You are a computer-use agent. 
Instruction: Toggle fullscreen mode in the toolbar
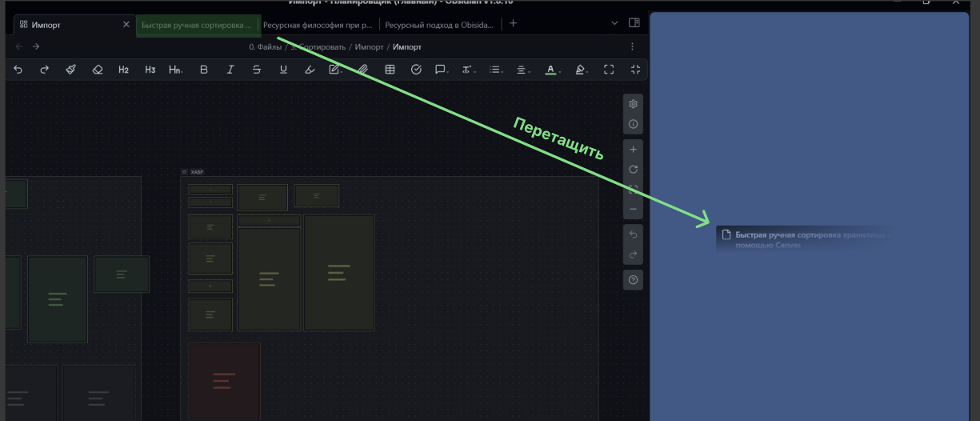[x=609, y=70]
